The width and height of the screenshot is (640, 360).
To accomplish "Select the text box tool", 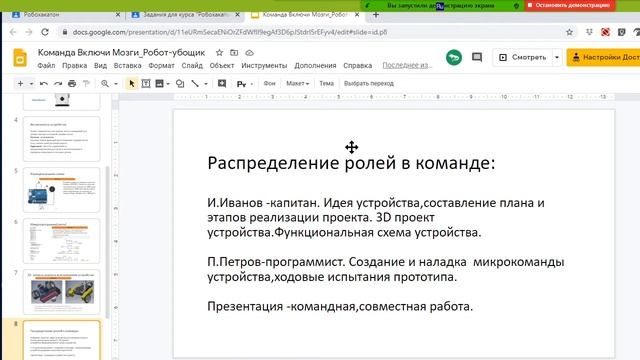I will (x=146, y=84).
